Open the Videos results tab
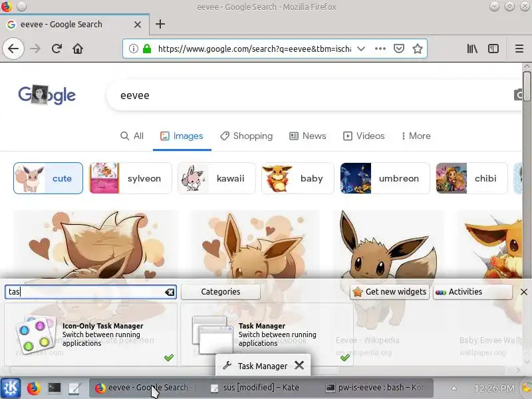 [x=364, y=136]
